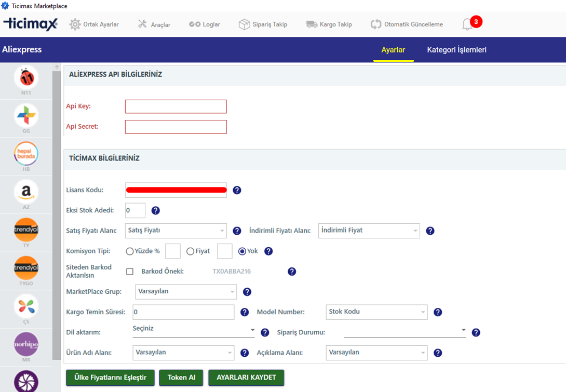Open the Araçlar menu
This screenshot has height=392, width=566.
154,24
